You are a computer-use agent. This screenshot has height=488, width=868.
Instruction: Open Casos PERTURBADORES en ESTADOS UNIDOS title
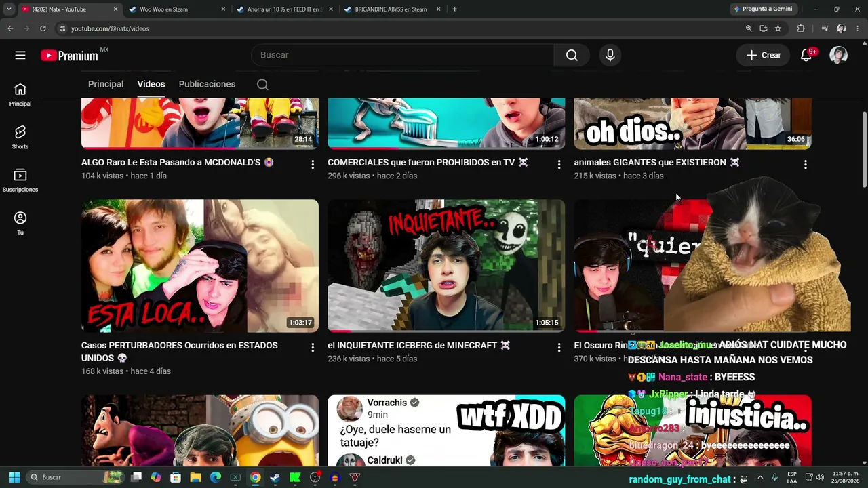(180, 352)
